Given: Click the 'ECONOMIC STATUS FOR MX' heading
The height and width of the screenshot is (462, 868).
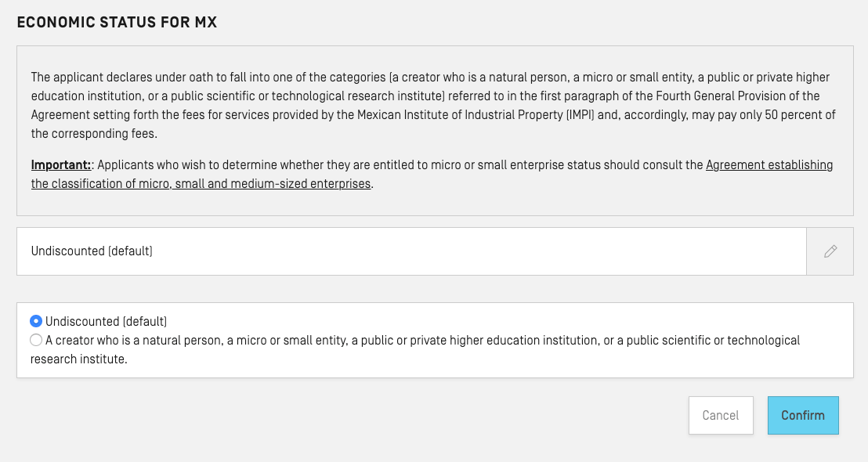Looking at the screenshot, I should [117, 23].
